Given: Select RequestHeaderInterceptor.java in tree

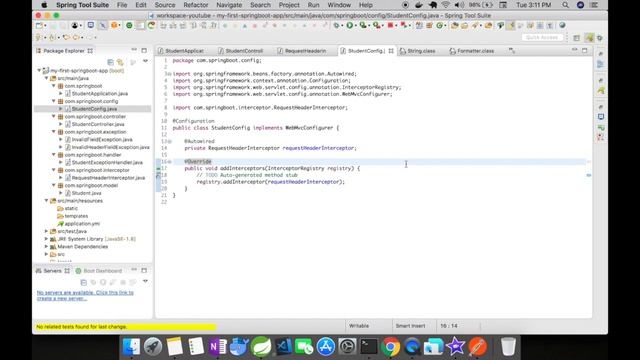Looking at the screenshot, I should tap(108, 178).
